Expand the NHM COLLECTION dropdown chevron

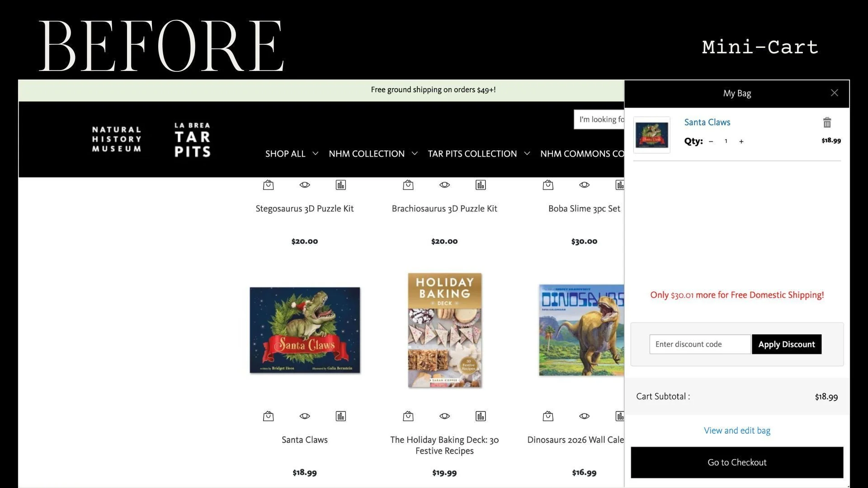pyautogui.click(x=415, y=154)
